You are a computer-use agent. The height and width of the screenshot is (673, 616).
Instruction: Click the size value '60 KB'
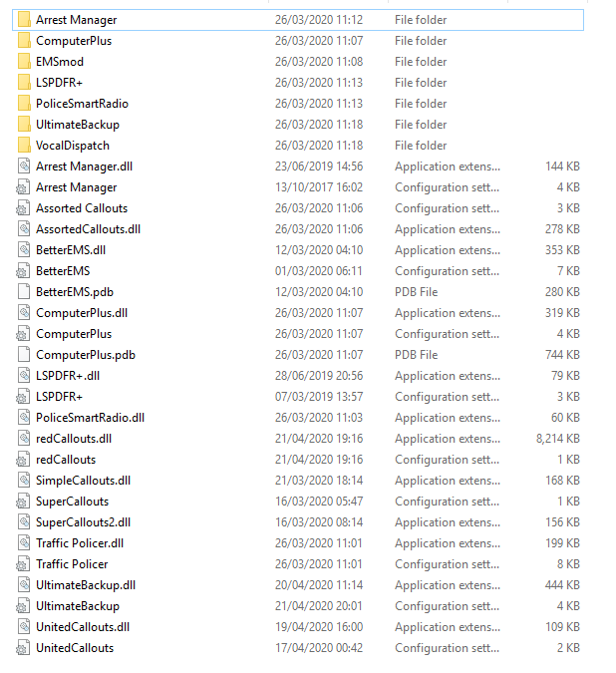[x=565, y=418]
